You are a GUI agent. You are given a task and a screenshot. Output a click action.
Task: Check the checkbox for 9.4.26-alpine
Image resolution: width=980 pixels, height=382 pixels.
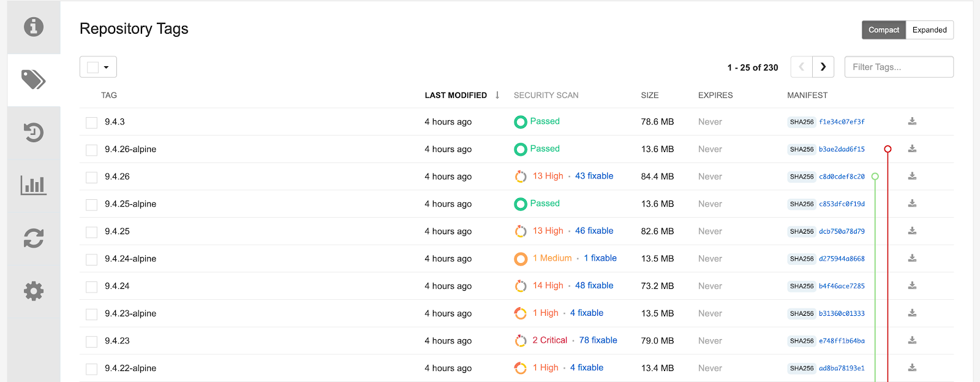91,149
